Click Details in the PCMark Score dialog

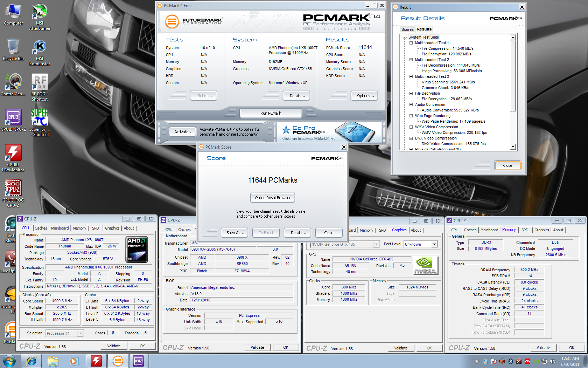pyautogui.click(x=298, y=233)
